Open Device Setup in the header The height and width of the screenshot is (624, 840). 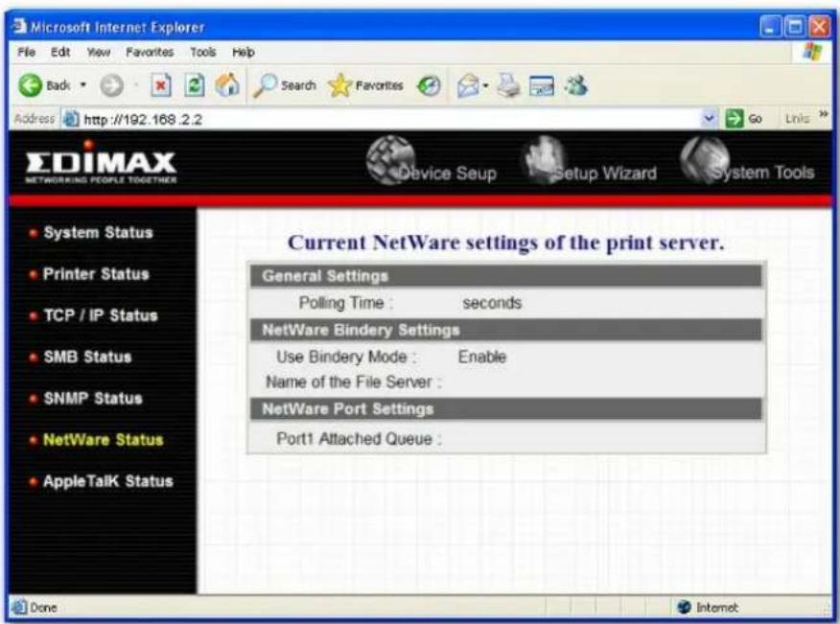click(x=432, y=161)
